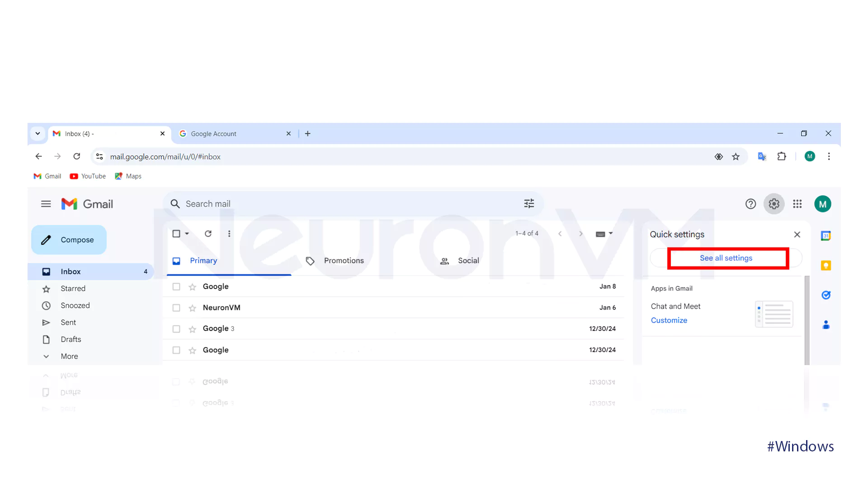Refresh the inbox message list

tap(208, 234)
